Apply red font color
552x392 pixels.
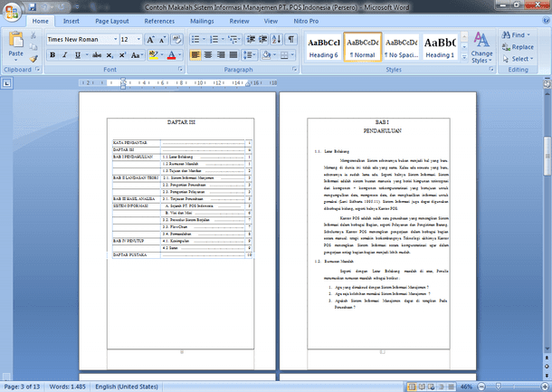pyautogui.click(x=171, y=55)
